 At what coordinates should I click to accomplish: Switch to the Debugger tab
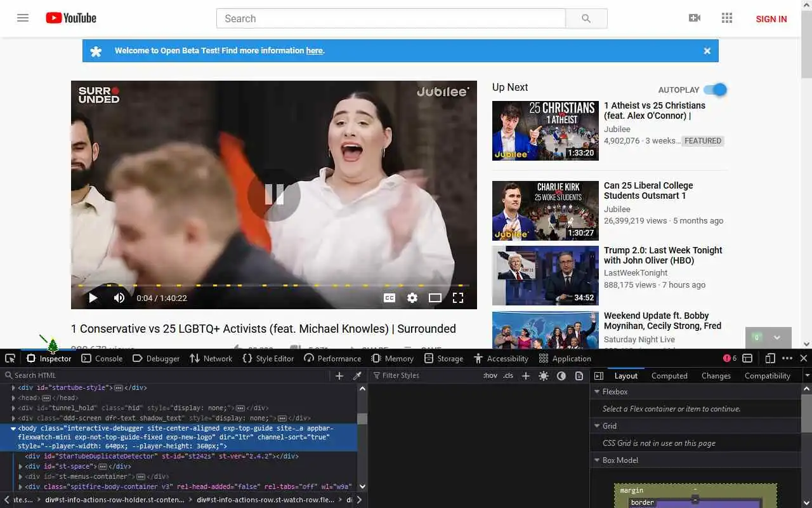click(156, 358)
